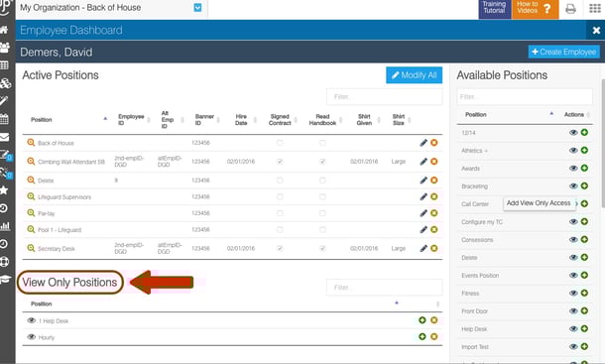Image resolution: width=605 pixels, height=364 pixels.
Task: Open the bar chart reports icon in sidebar
Action: point(5,226)
